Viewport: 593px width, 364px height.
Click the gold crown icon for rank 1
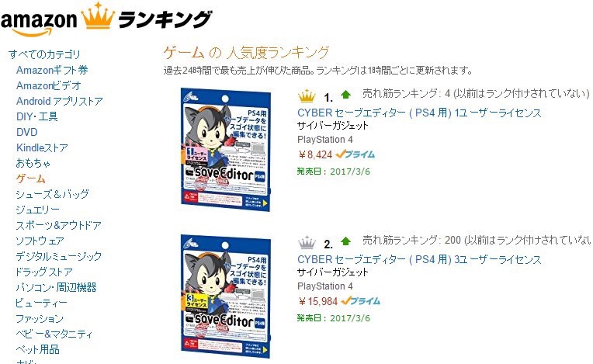click(x=307, y=95)
